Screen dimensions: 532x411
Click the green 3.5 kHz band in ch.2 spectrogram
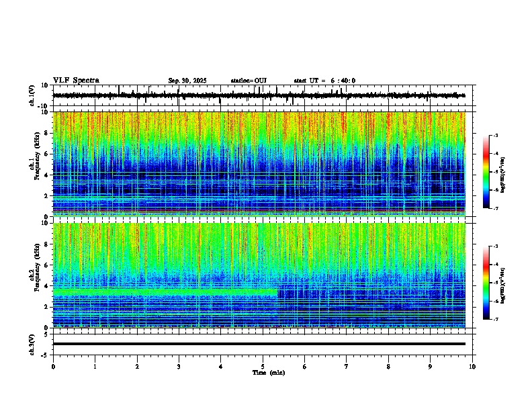(x=165, y=291)
